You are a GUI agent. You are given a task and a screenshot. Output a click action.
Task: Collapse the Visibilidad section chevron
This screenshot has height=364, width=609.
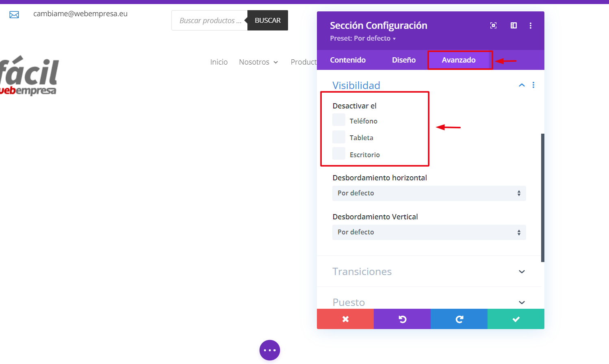coord(522,85)
